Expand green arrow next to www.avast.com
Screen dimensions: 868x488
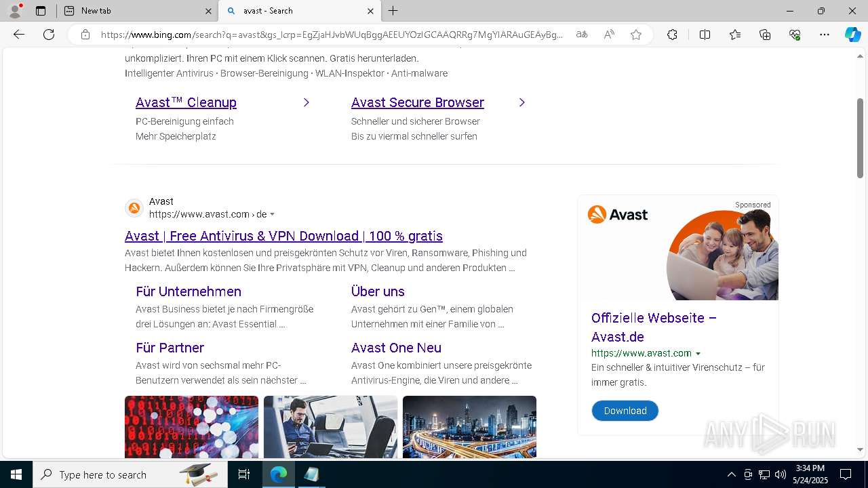click(x=698, y=354)
